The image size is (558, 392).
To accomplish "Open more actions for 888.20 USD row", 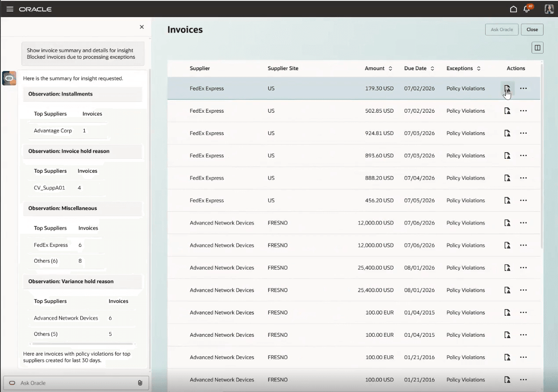I will point(523,178).
